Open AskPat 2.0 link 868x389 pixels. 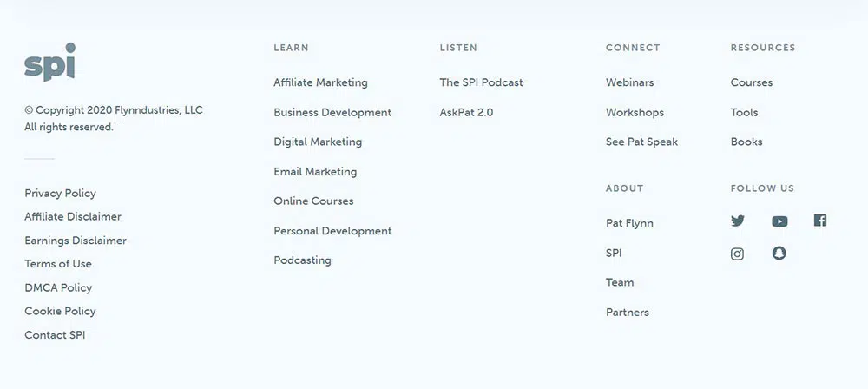point(466,112)
